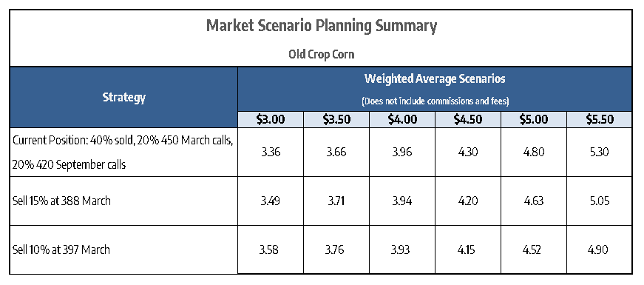Image resolution: width=644 pixels, height=285 pixels.
Task: Click the commissions and fees disclaimer note
Action: tap(435, 101)
